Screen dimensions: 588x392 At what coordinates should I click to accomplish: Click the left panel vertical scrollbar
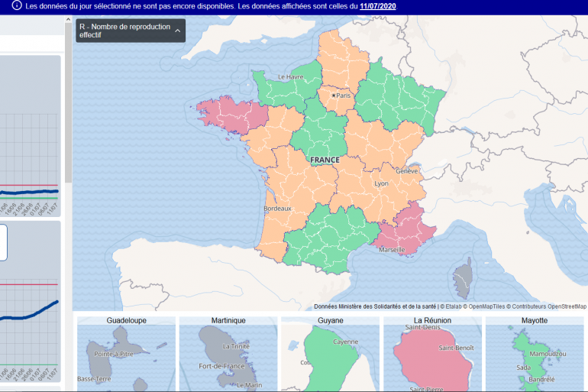coord(68,115)
